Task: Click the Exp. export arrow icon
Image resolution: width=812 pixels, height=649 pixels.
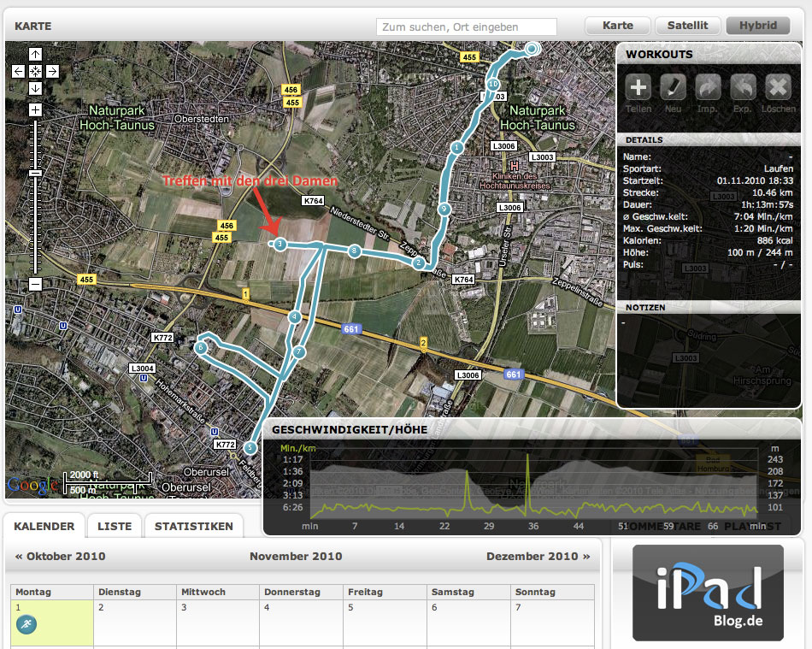Action: [x=743, y=86]
